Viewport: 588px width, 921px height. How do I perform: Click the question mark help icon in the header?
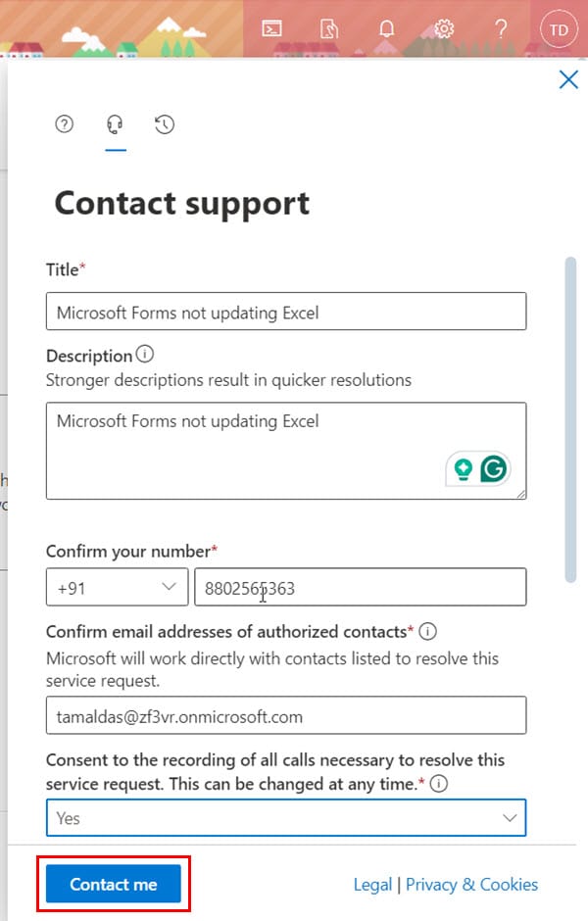(501, 28)
